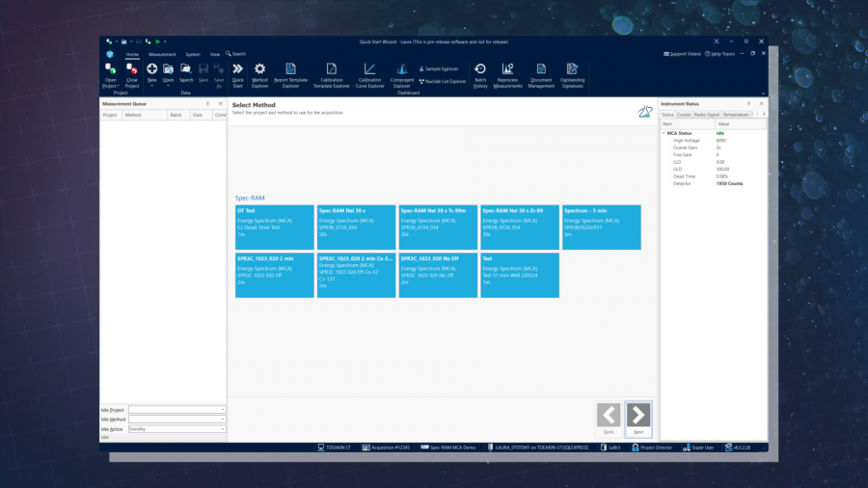Screen dimensions: 868x488
Task: Open Document Management
Action: pos(541,75)
